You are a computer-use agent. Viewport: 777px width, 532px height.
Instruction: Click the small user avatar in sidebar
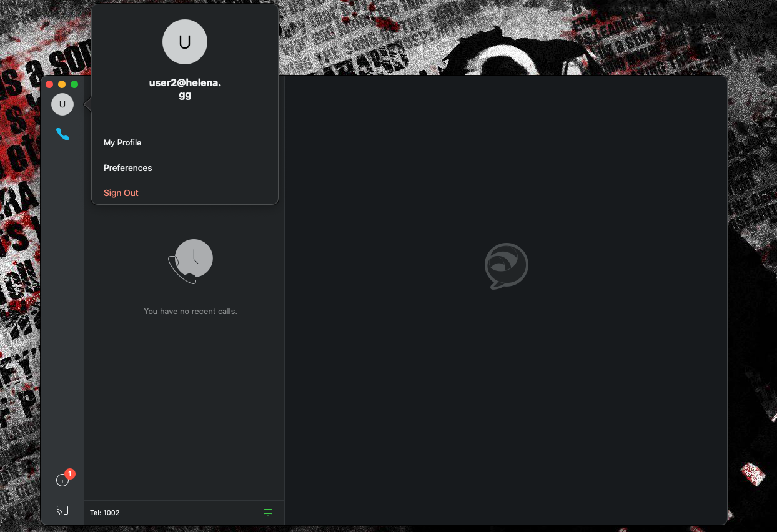(62, 104)
